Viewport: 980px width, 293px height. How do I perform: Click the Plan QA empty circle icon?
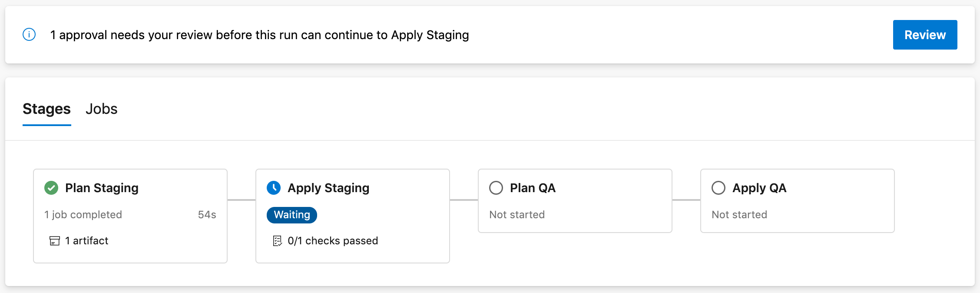click(496, 188)
